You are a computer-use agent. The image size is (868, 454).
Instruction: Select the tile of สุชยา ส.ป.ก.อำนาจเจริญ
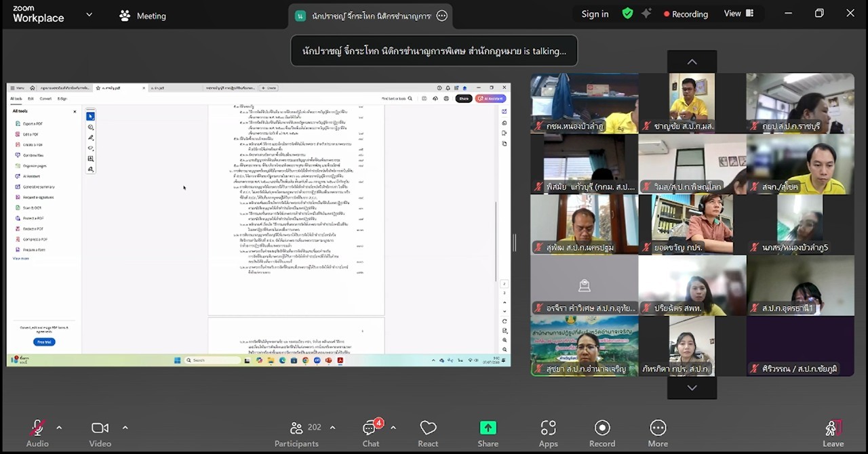tap(585, 346)
